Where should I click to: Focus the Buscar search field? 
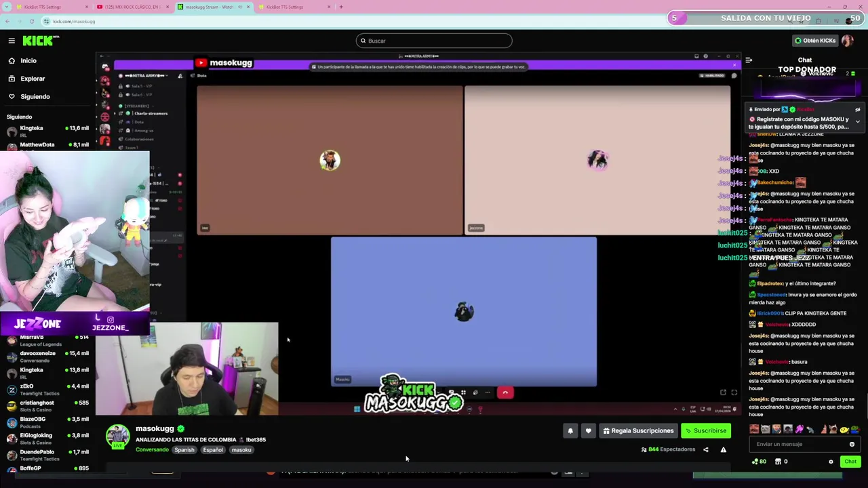click(x=434, y=41)
